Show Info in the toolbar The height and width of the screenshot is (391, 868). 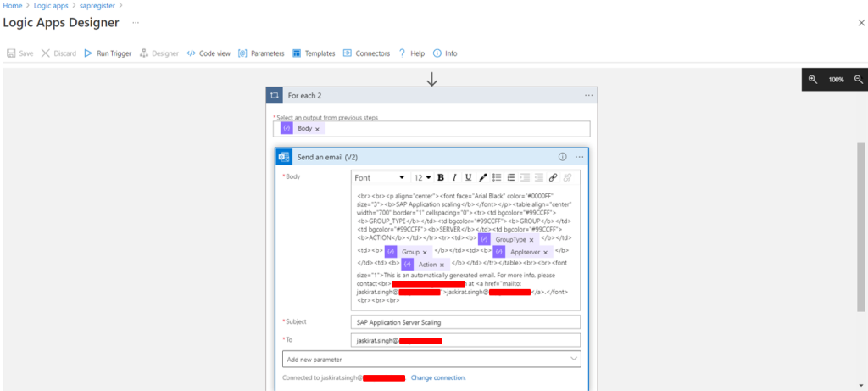445,53
